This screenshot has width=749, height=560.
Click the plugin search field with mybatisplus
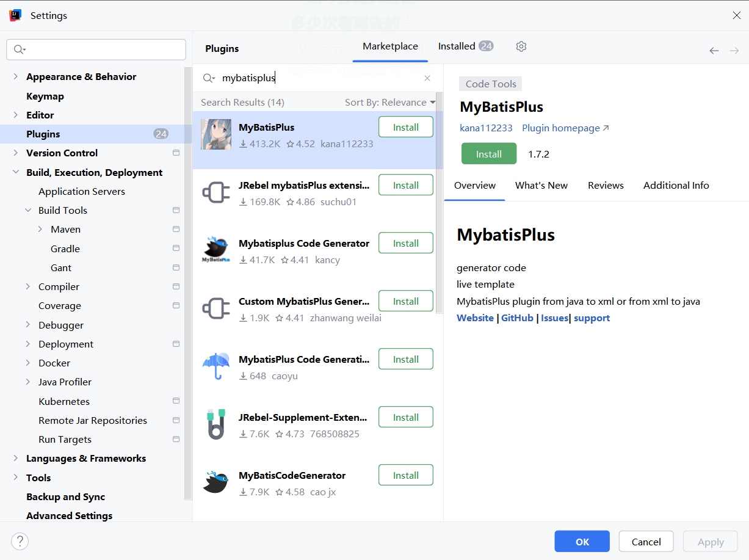coord(317,78)
